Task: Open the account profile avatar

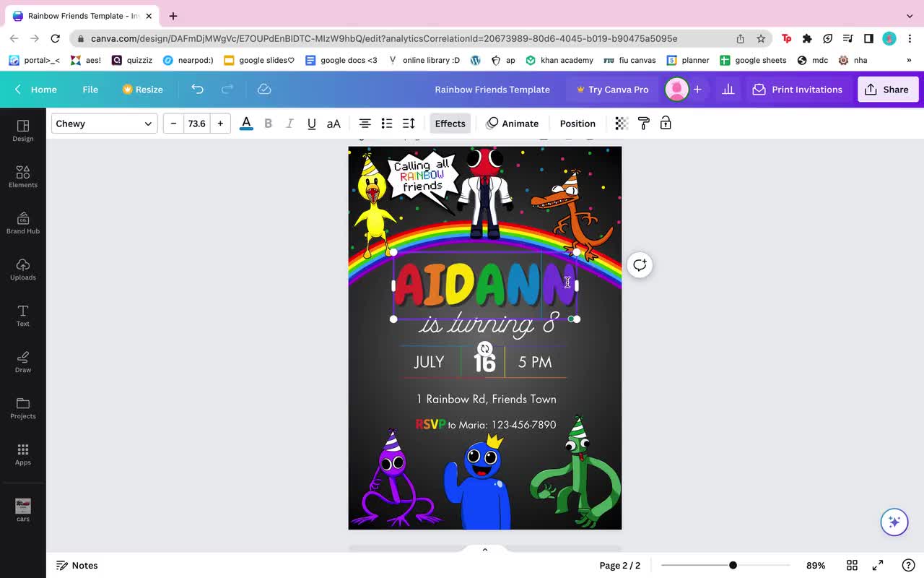Action: (x=676, y=89)
